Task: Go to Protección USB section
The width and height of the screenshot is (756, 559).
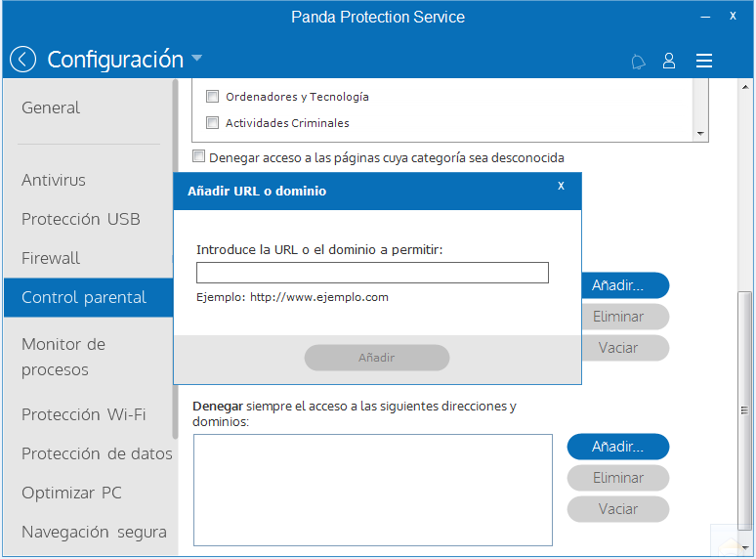Action: click(80, 219)
